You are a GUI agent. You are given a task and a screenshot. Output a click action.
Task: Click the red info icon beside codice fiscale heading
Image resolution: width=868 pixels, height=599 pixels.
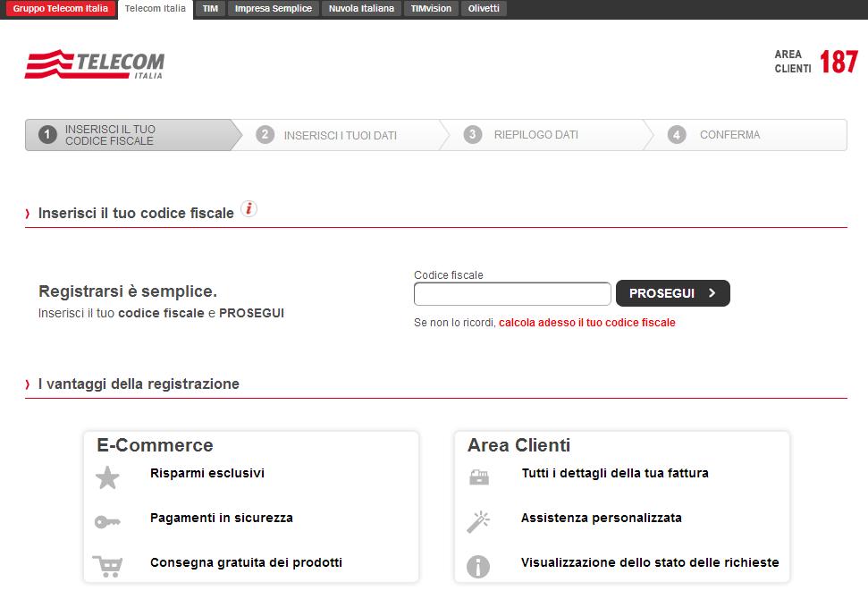[249, 208]
